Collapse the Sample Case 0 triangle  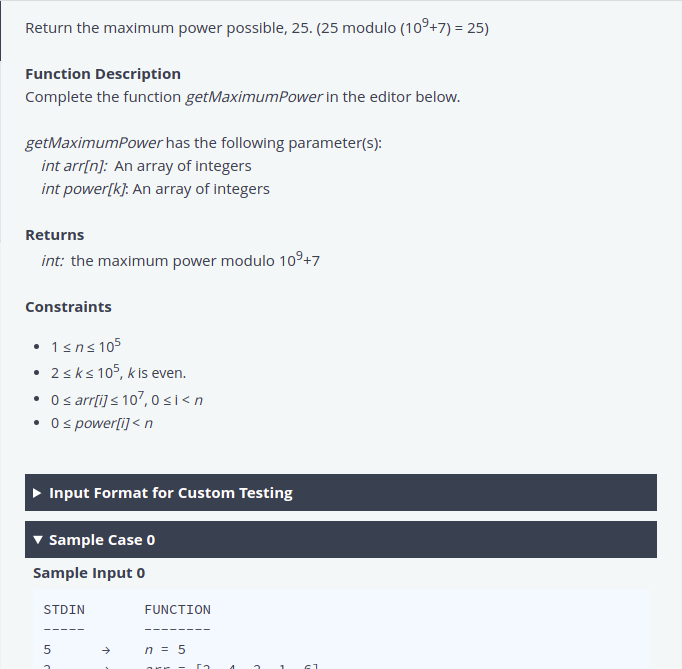point(38,540)
